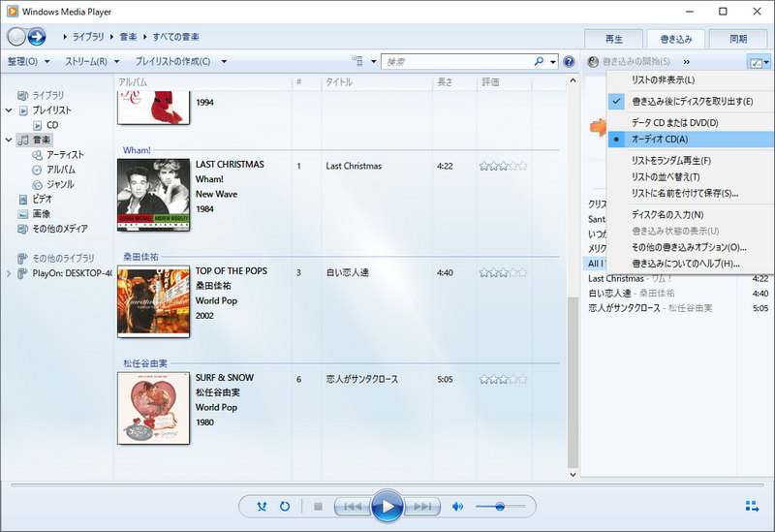Choose その他の書き込みオプション(O) menu item
Image resolution: width=775 pixels, height=532 pixels.
coord(692,247)
